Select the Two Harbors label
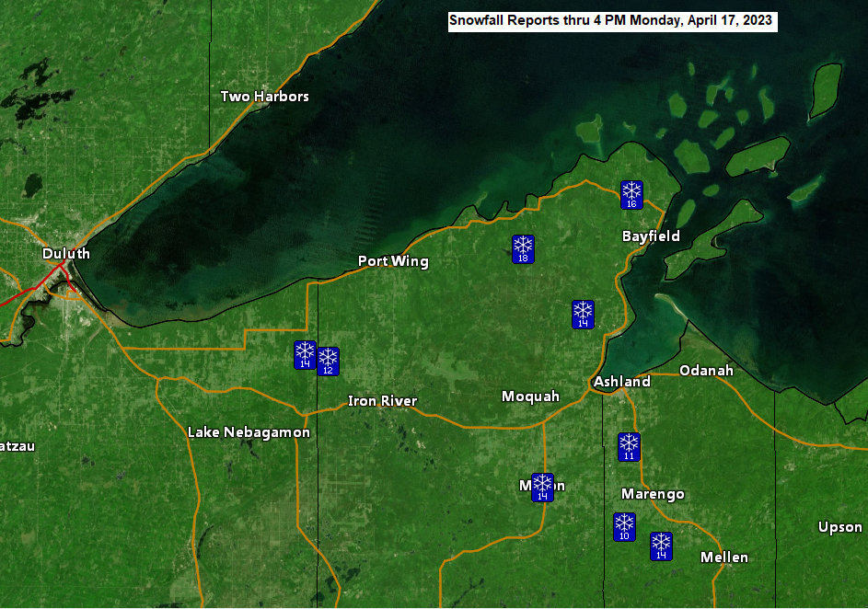The width and height of the screenshot is (868, 609). (x=264, y=97)
